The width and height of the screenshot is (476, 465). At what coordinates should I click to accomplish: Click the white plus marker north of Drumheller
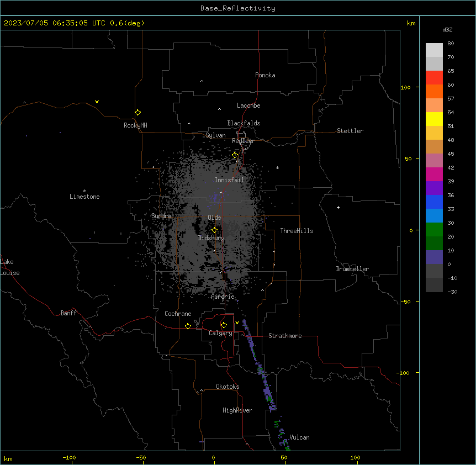click(338, 207)
